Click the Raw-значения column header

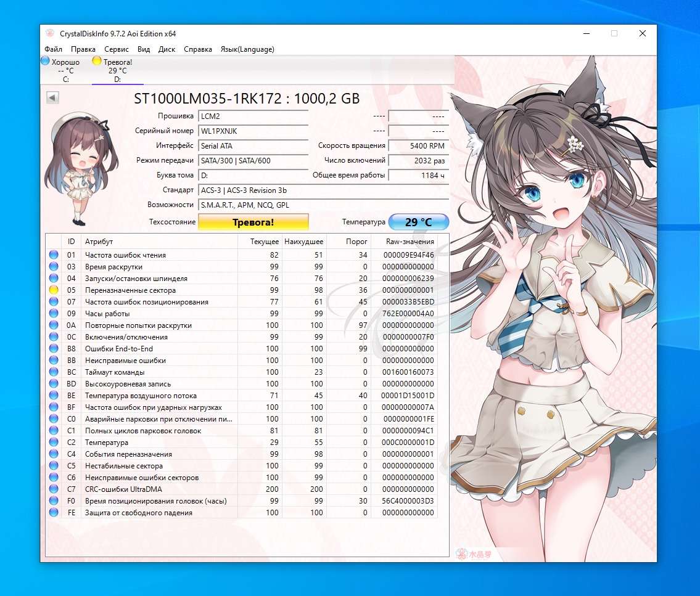(405, 242)
